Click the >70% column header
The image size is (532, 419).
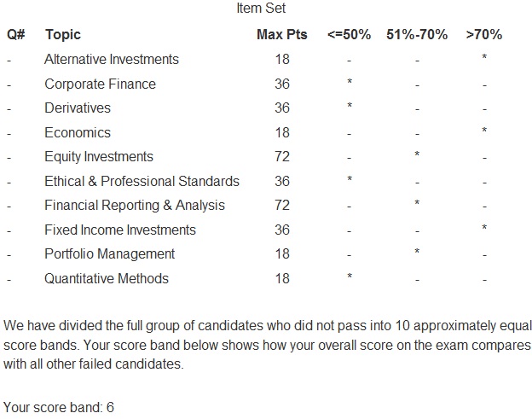tap(484, 35)
